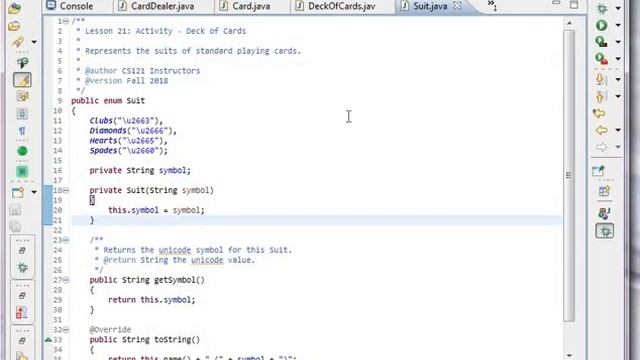The width and height of the screenshot is (640, 360).
Task: Click topmost icon in left toolbar
Action: click(x=15, y=8)
